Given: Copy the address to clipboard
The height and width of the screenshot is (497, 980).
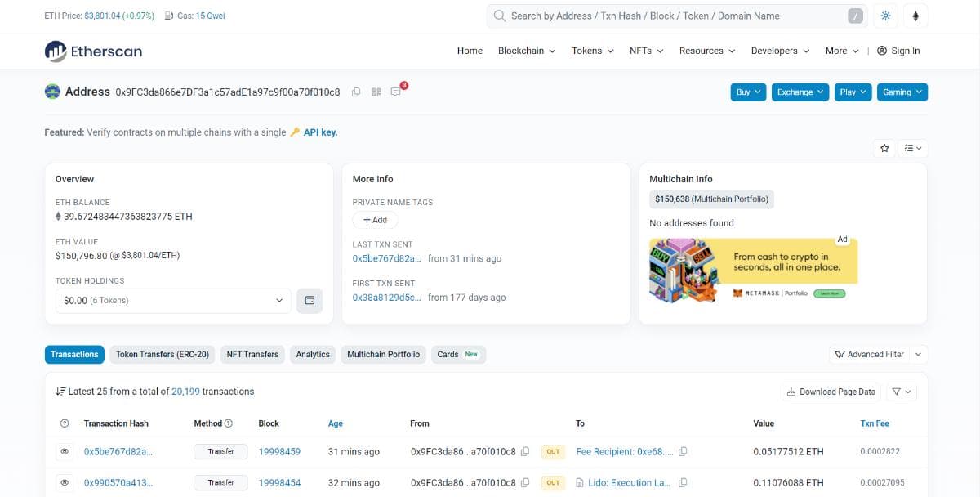Looking at the screenshot, I should (x=356, y=92).
